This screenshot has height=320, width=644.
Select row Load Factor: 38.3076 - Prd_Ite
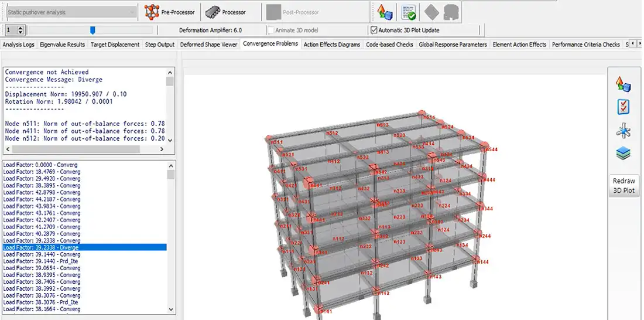84,302
